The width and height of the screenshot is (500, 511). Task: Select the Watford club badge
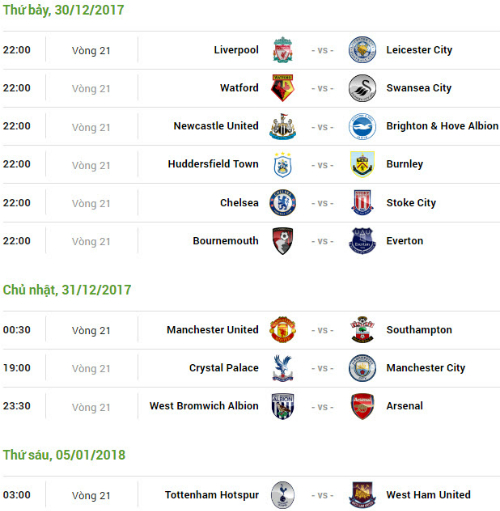click(x=283, y=88)
